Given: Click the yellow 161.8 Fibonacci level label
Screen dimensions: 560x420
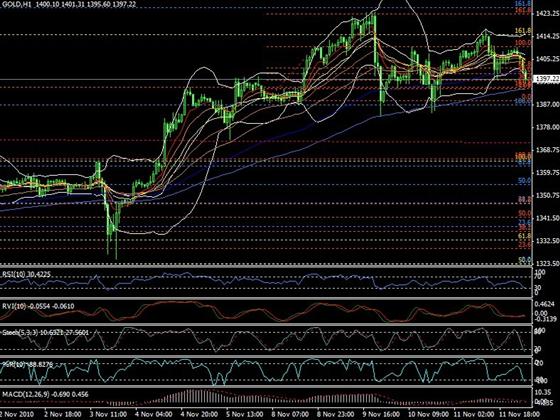Looking at the screenshot, I should [x=523, y=31].
